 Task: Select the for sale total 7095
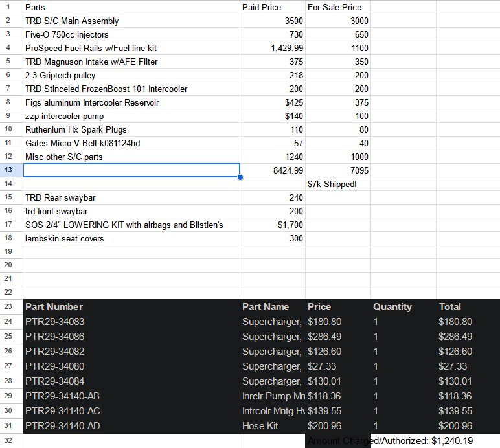tap(337, 170)
